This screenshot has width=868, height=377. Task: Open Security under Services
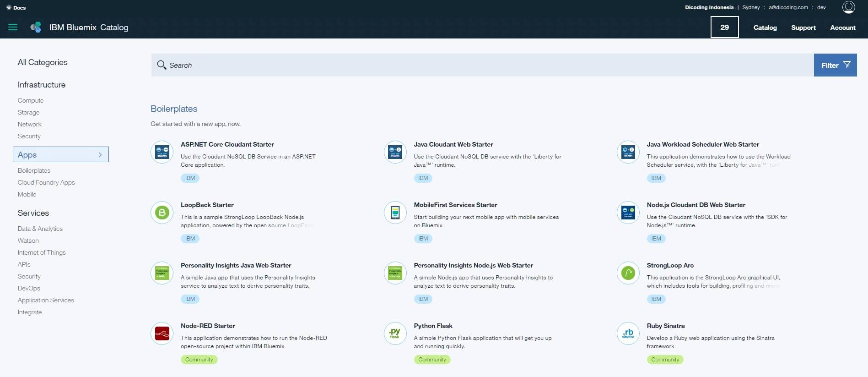click(x=29, y=276)
